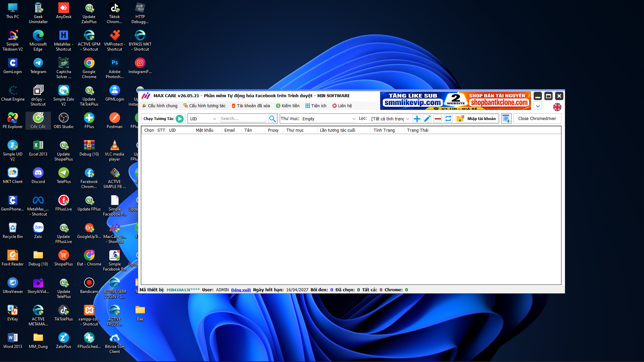
Task: Select the Foxit Reader desktop icon
Action: (x=13, y=258)
